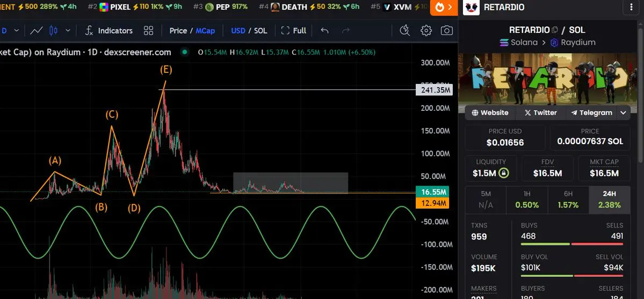Open the RETARDIO Website link
Viewport: 644px width, 299px height.
click(x=490, y=113)
